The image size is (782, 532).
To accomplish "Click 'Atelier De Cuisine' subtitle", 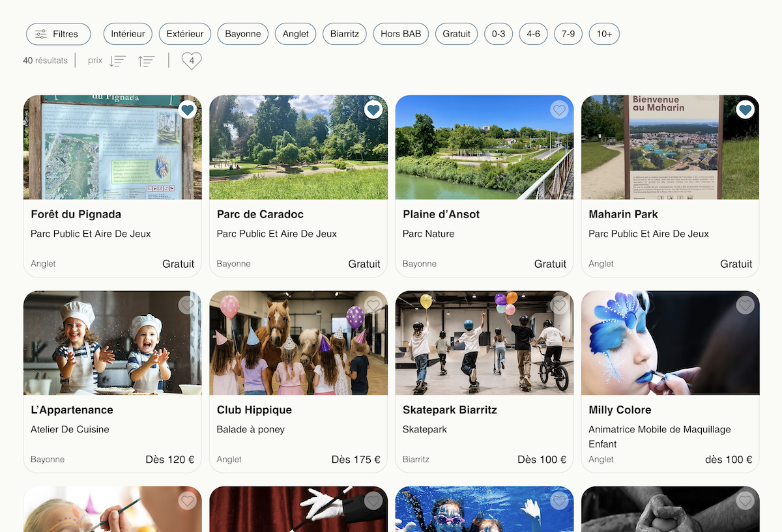I will pyautogui.click(x=70, y=429).
